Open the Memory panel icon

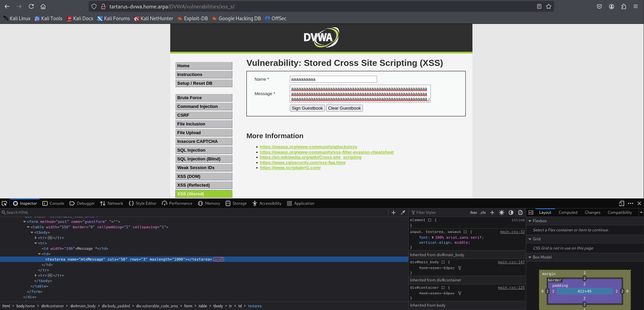200,203
